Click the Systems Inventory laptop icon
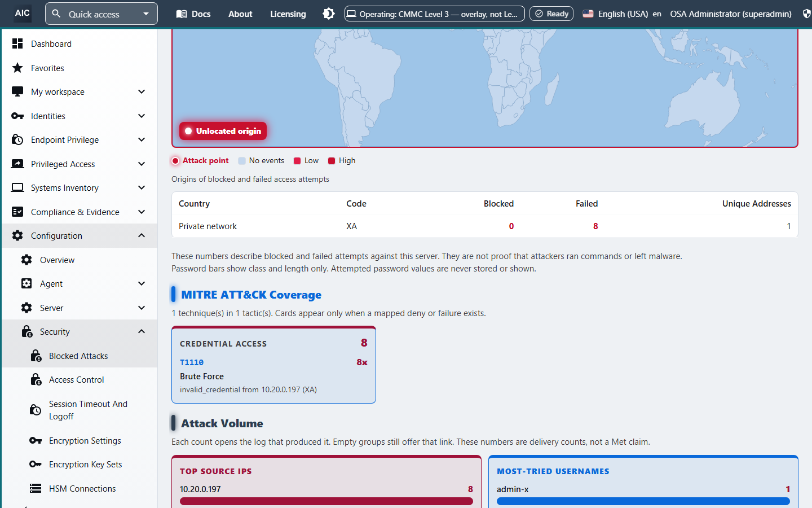Image resolution: width=812 pixels, height=508 pixels. tap(17, 187)
